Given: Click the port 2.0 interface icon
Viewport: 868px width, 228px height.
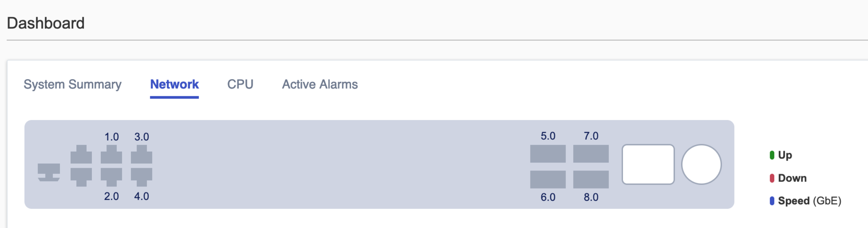Looking at the screenshot, I should pos(111,177).
